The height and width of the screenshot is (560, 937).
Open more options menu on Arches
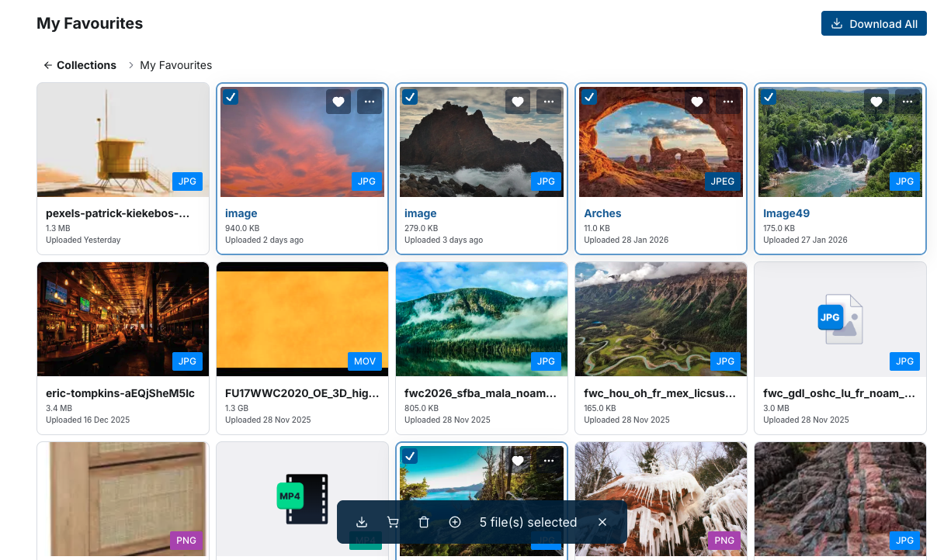pos(728,102)
